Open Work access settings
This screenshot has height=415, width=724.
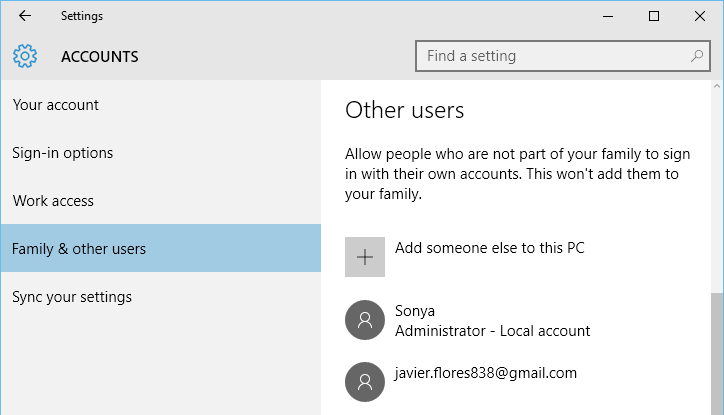53,201
